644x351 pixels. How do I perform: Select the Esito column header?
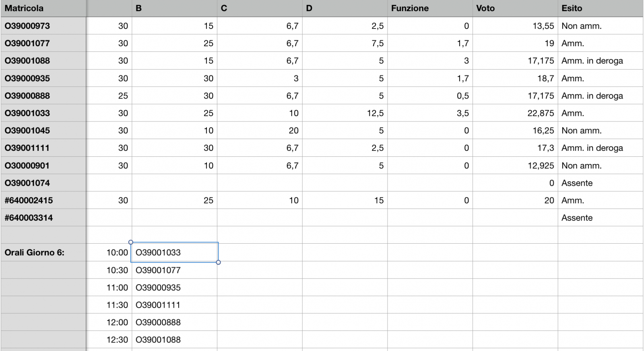click(600, 8)
